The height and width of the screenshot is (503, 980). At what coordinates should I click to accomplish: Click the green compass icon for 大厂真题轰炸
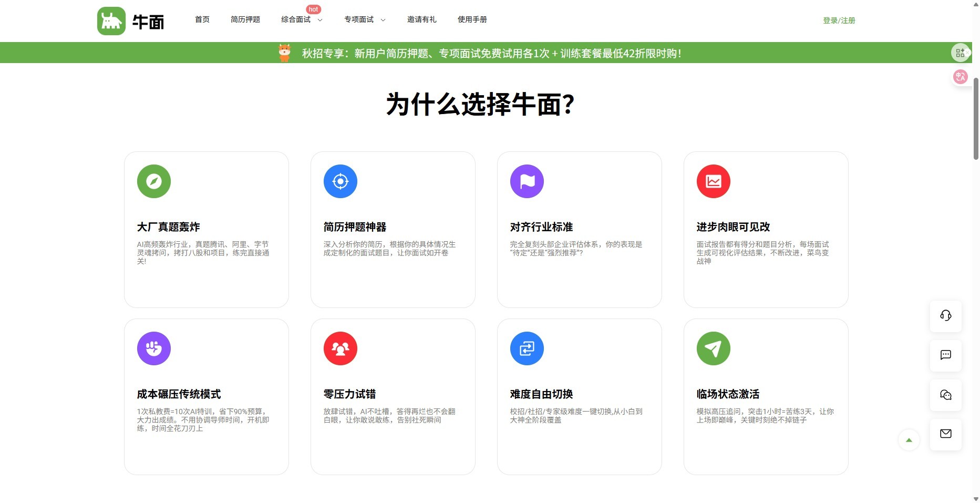154,181
